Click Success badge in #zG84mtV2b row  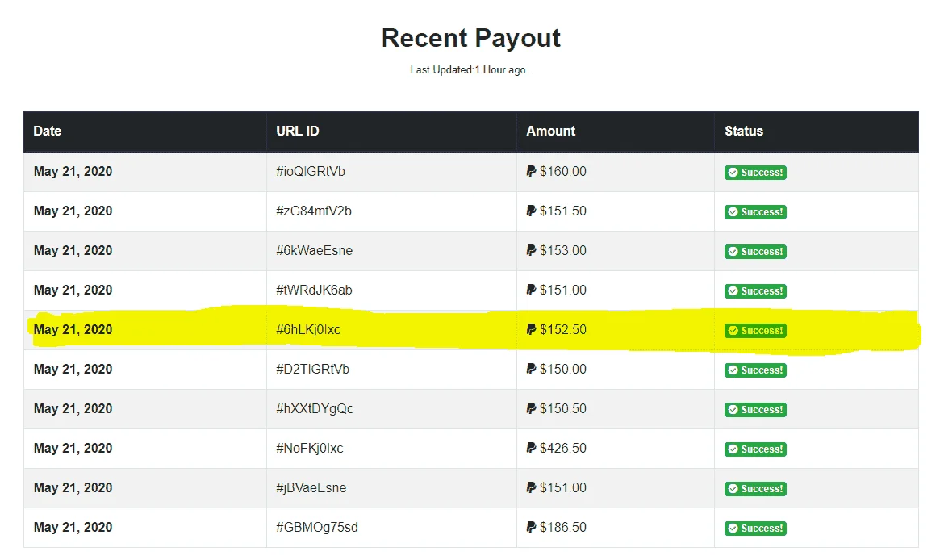pyautogui.click(x=755, y=212)
